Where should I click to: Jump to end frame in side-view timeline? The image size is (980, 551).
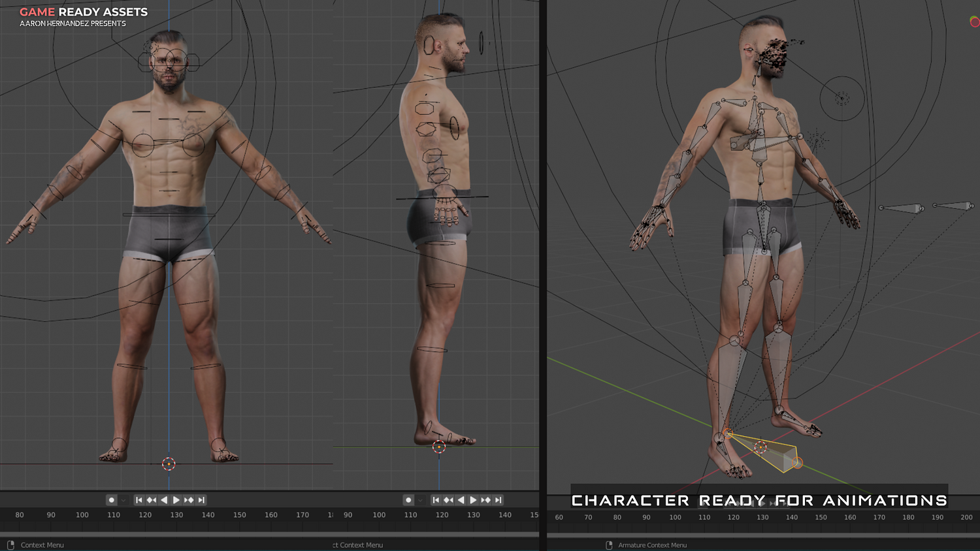[498, 500]
